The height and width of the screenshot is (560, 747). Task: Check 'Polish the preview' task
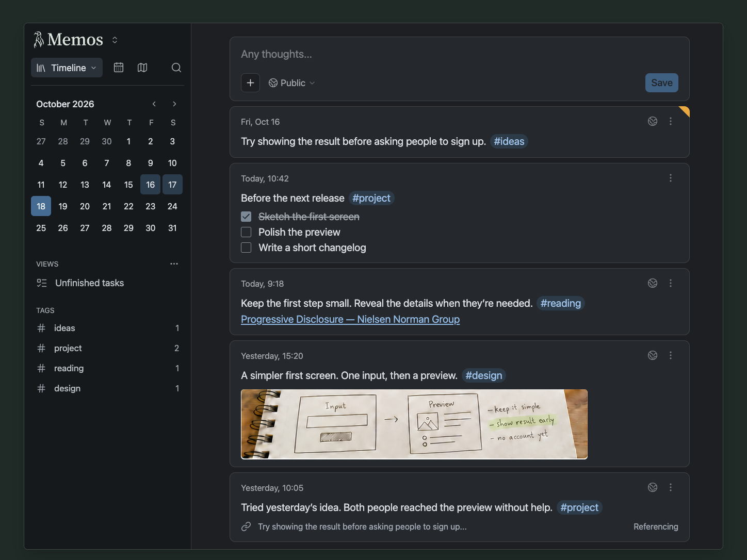246,232
